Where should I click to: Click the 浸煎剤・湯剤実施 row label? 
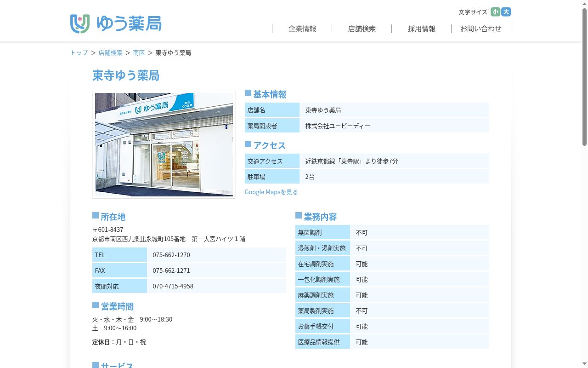322,248
